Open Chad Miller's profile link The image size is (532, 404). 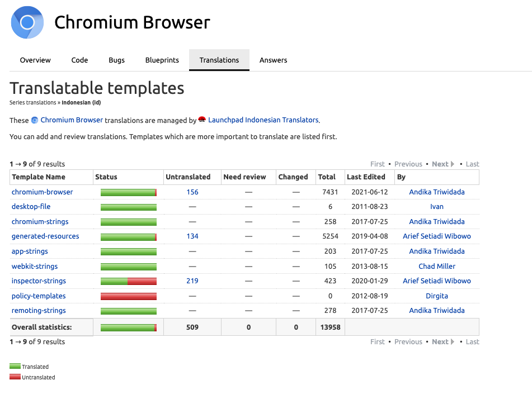(437, 267)
